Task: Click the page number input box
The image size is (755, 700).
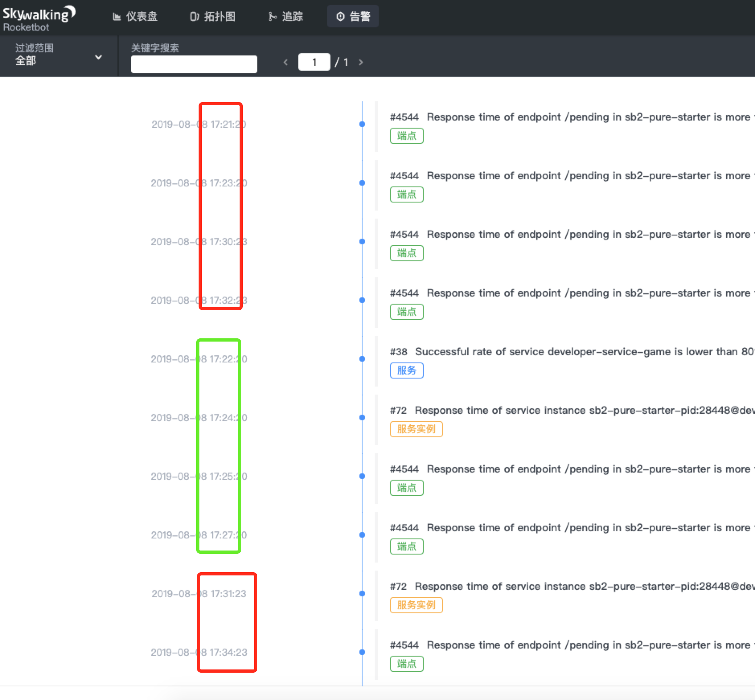Action: (314, 62)
